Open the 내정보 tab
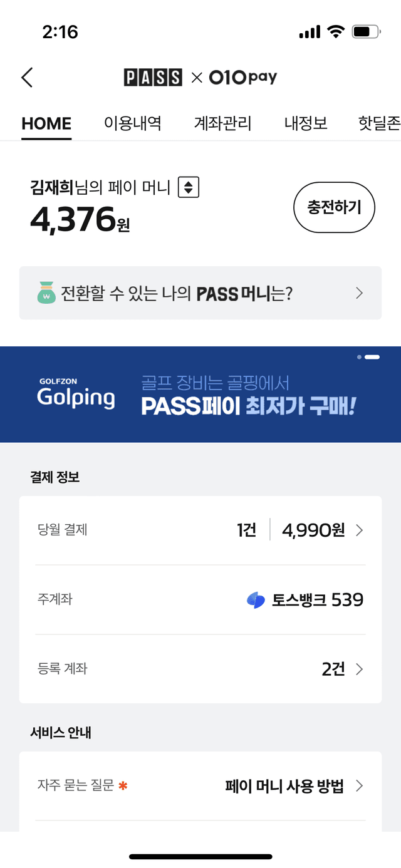401x868 pixels. click(306, 123)
